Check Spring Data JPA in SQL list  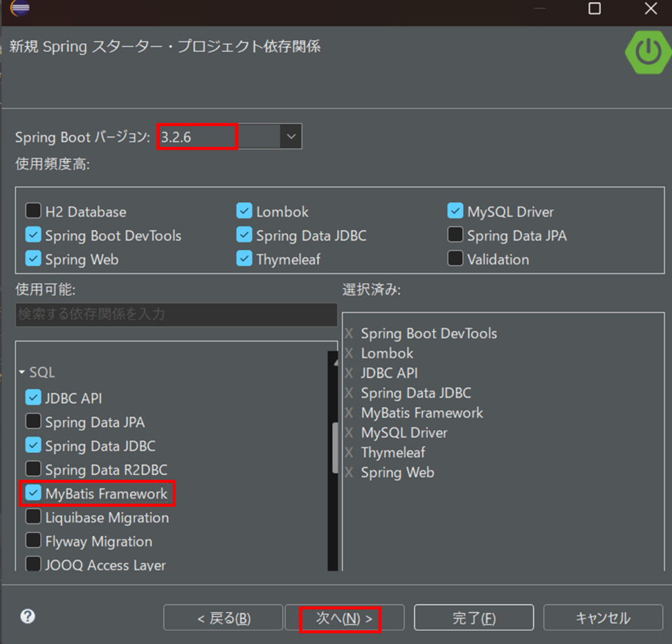33,421
